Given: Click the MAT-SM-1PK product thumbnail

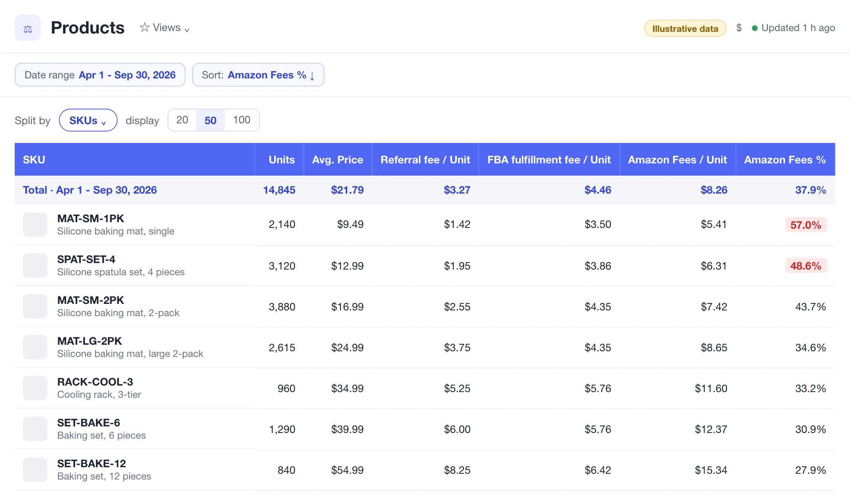Looking at the screenshot, I should (x=35, y=225).
